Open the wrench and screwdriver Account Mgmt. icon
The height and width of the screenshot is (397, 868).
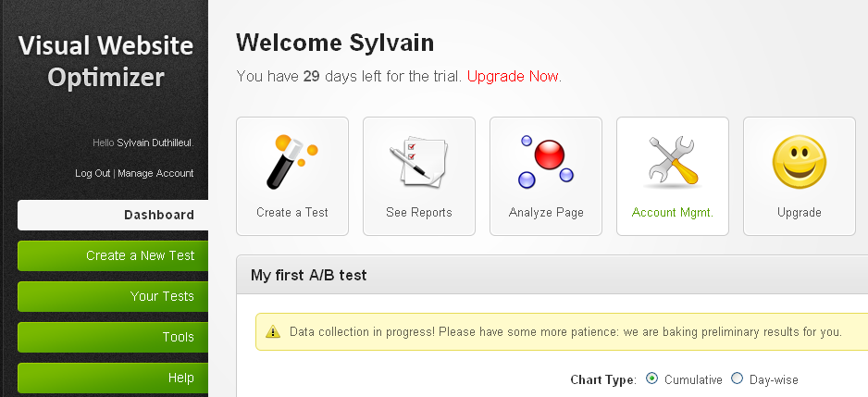click(673, 161)
